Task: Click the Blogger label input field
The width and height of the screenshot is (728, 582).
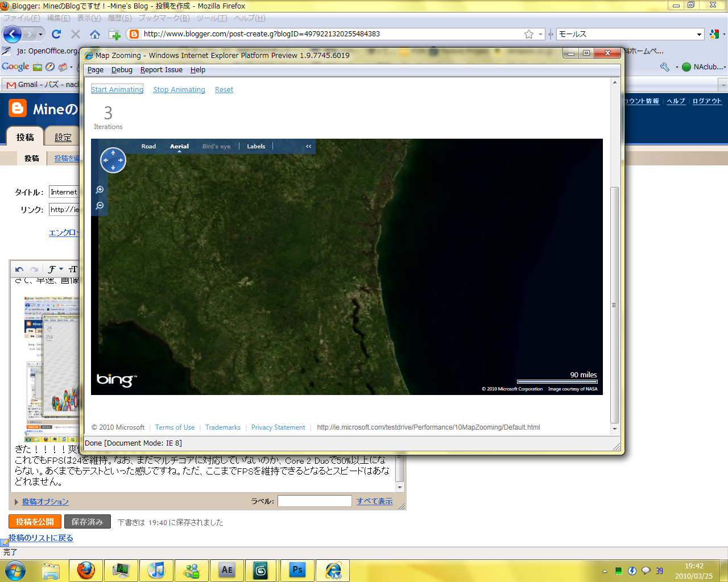Action: coord(315,501)
